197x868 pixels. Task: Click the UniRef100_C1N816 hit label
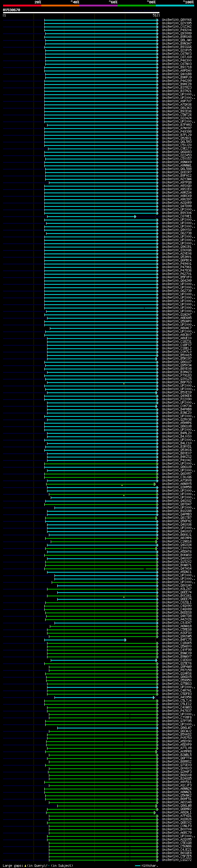pos(177,541)
